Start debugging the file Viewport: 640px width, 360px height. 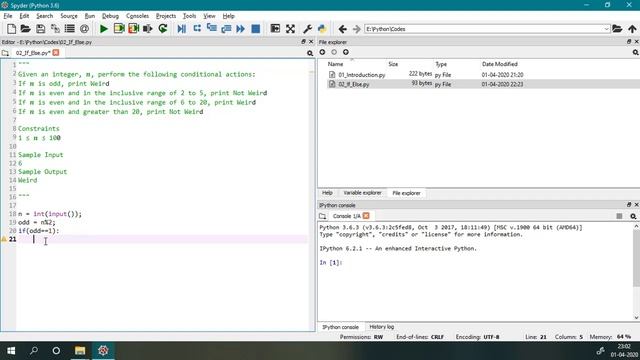pyautogui.click(x=182, y=29)
